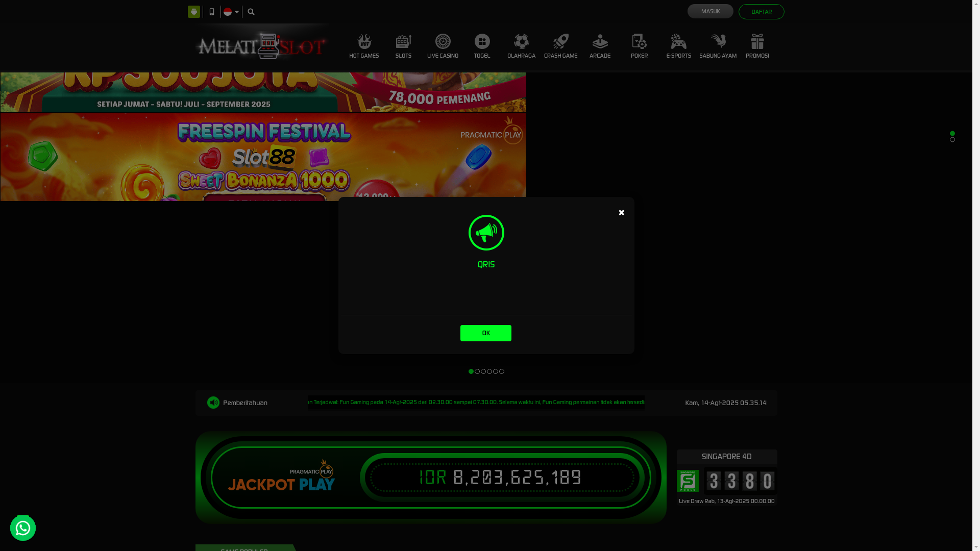Open the Arcade menu
The width and height of the screenshot is (980, 551).
click(x=600, y=46)
